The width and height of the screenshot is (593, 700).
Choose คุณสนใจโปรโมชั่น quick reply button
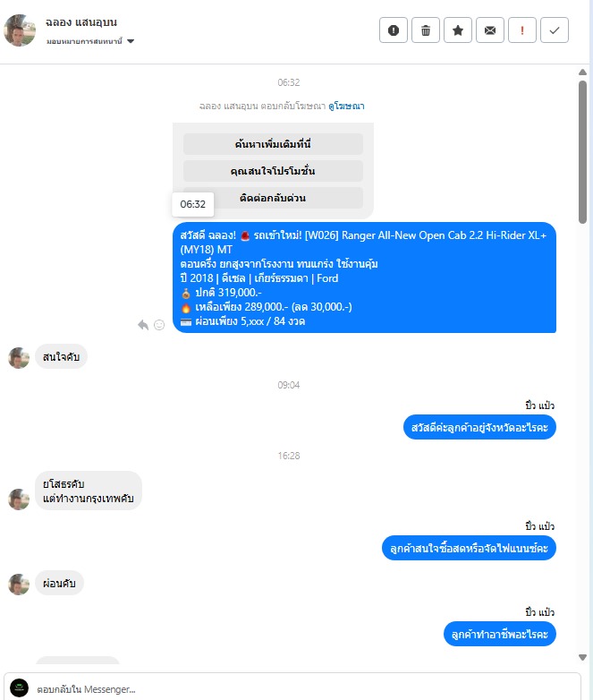pos(273,171)
